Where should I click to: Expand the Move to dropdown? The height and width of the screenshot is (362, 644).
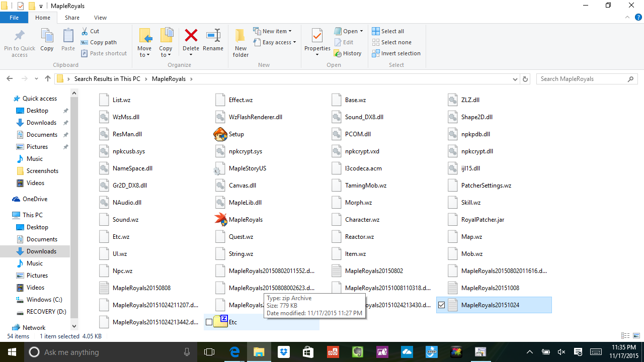[144, 55]
